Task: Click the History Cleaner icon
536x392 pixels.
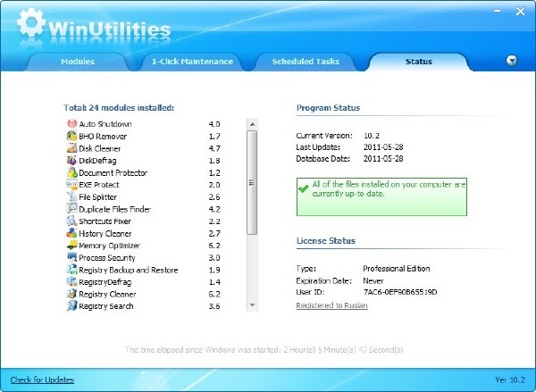Action: (x=71, y=233)
